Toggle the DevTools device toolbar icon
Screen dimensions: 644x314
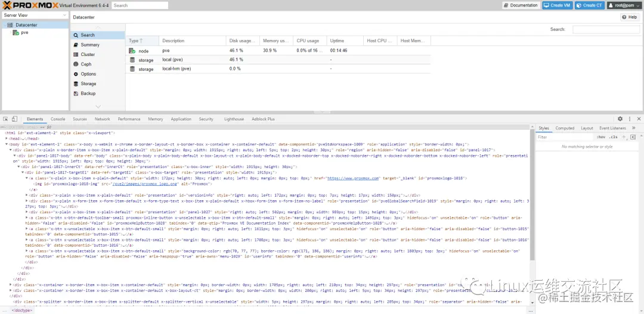14,119
